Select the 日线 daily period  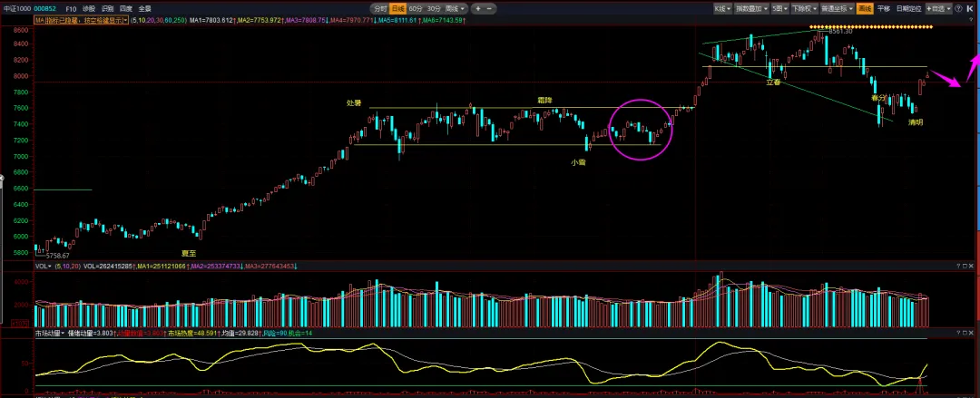tap(397, 9)
